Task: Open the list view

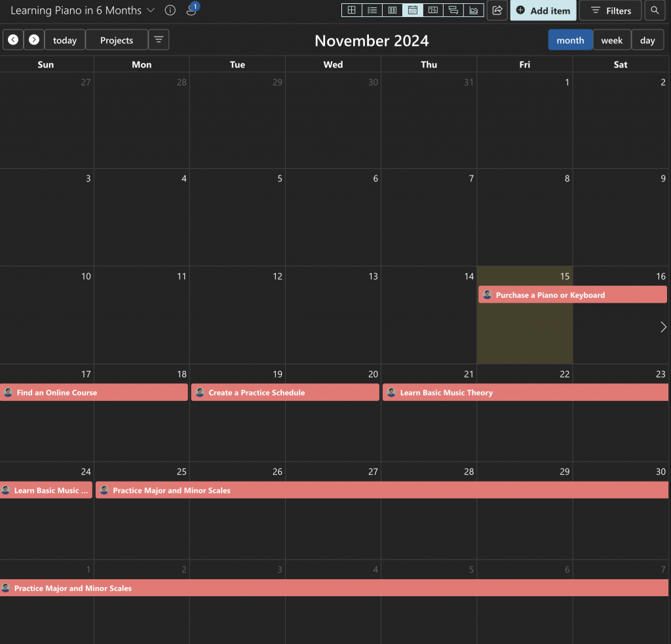Action: [372, 10]
